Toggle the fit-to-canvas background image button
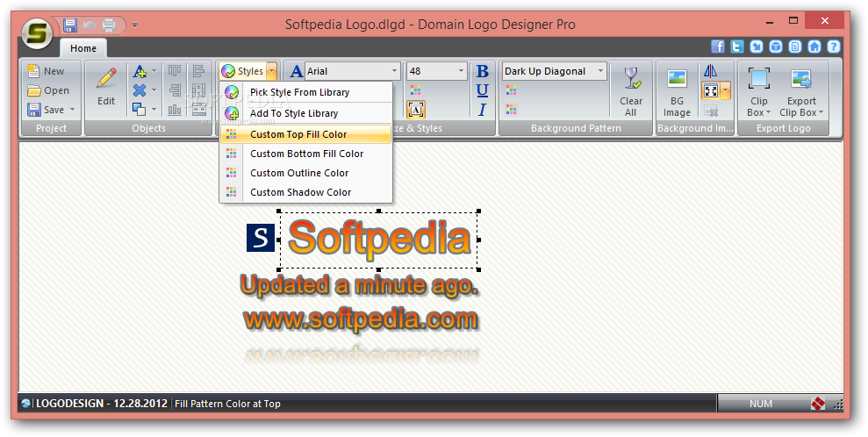The width and height of the screenshot is (868, 437). pos(711,90)
